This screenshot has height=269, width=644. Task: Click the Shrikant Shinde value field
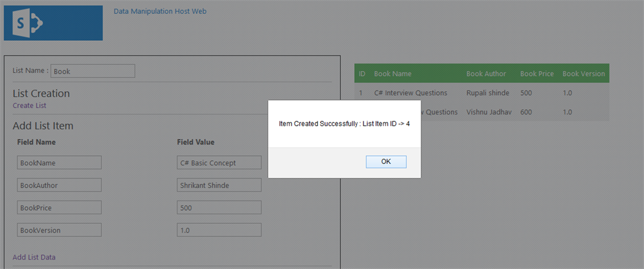pos(219,185)
